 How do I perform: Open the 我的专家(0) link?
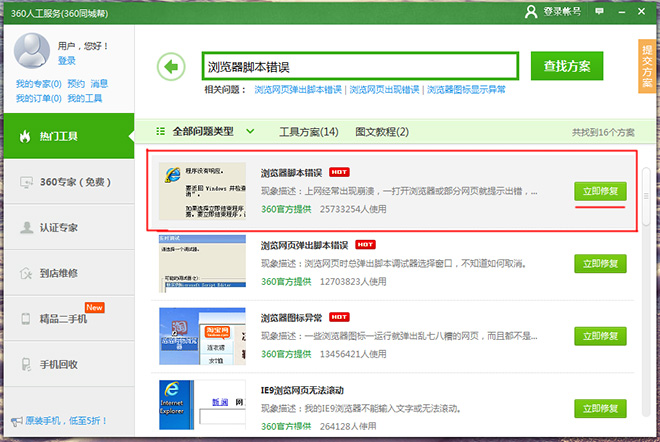click(x=39, y=84)
